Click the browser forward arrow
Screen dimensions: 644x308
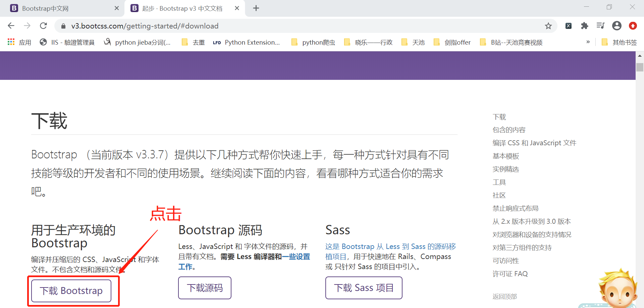[x=27, y=26]
